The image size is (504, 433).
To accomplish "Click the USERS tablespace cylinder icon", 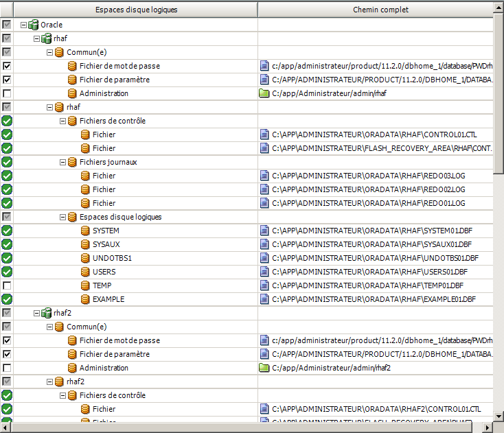I will (x=86, y=272).
